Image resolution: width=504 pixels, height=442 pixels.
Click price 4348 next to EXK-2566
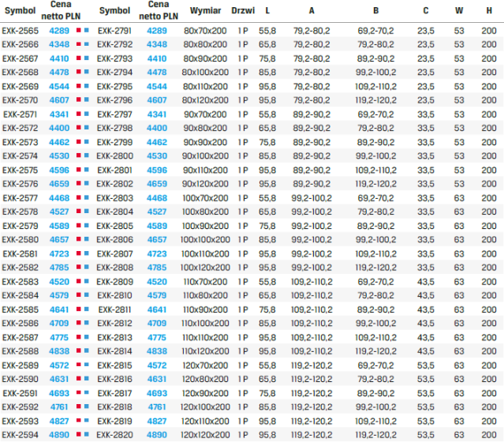click(59, 44)
